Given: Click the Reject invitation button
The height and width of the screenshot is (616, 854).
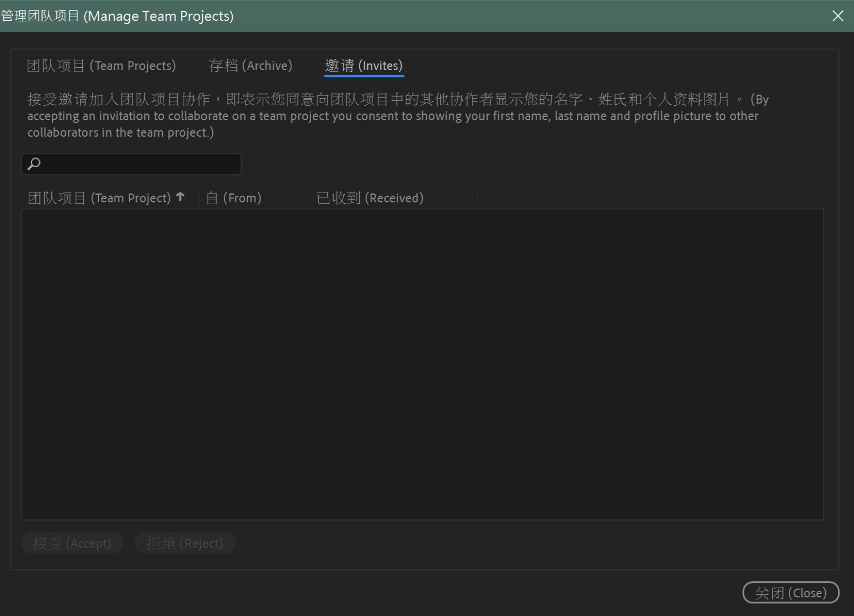Looking at the screenshot, I should [185, 543].
